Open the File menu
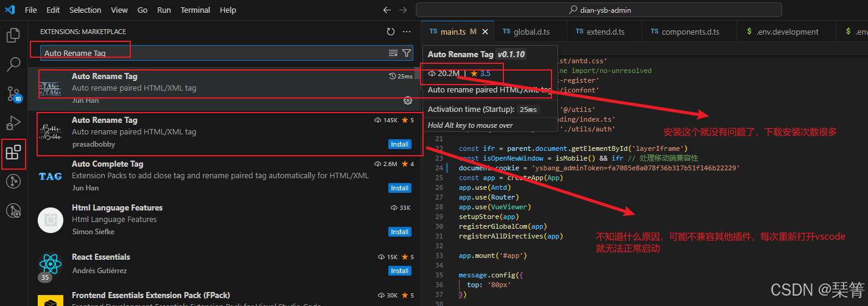Image resolution: width=868 pixels, height=306 pixels. pos(31,10)
